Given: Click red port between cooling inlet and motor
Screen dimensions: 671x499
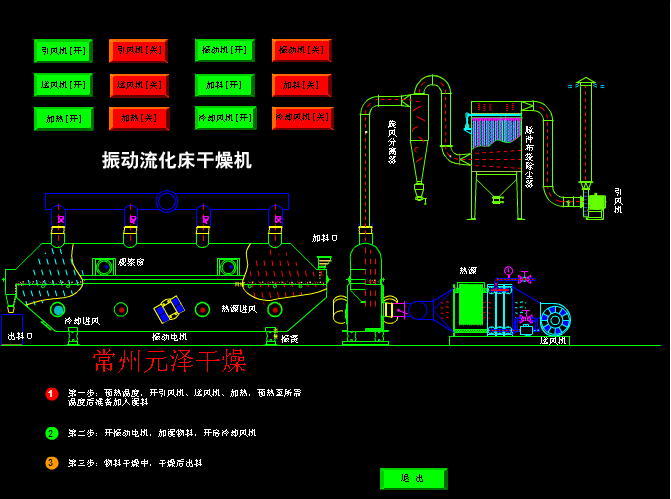Looking at the screenshot, I should pos(121,309).
